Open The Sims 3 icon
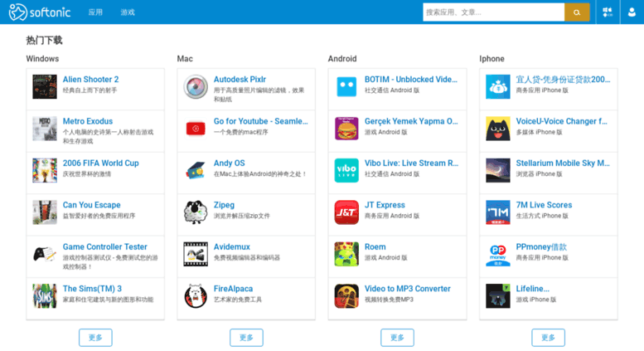Screen dimensions: 644x351 tap(45, 296)
